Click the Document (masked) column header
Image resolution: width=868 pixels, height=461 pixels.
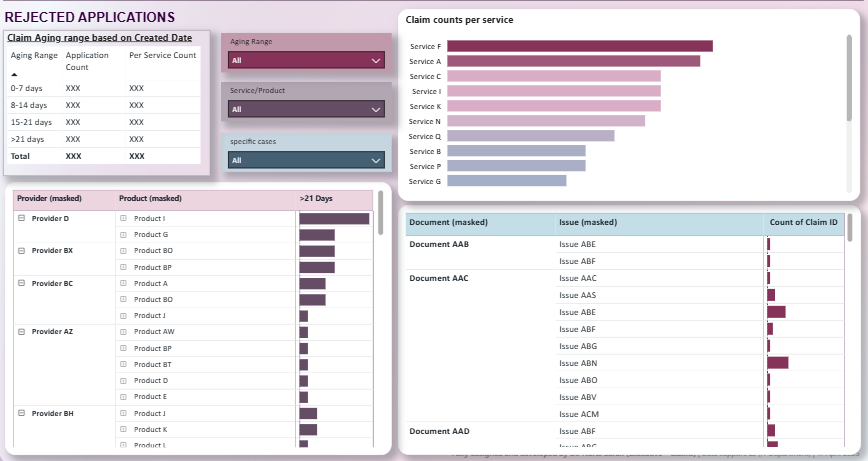[448, 222]
